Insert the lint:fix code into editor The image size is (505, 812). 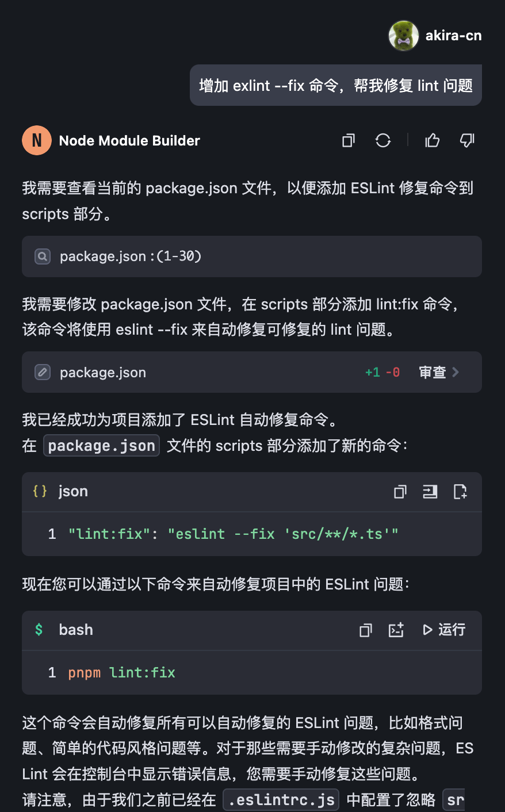pos(430,492)
